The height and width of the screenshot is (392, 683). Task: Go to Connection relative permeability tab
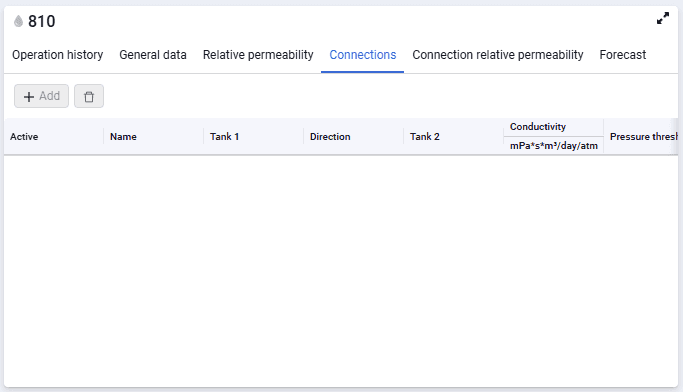point(497,55)
